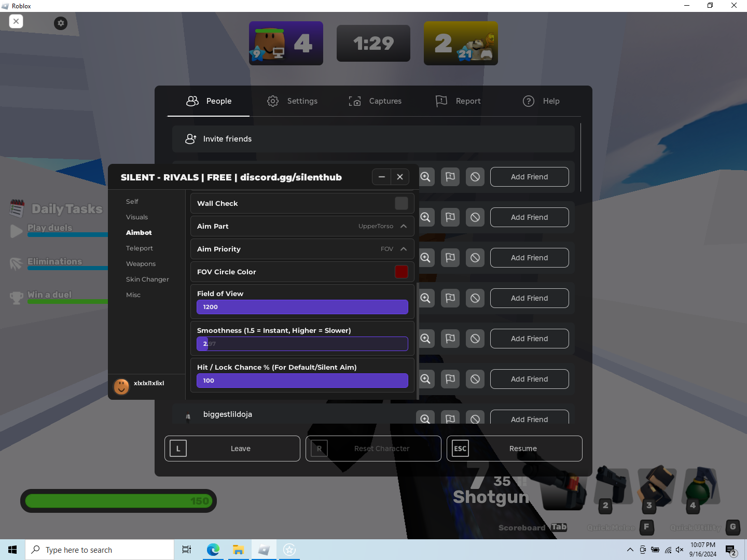The height and width of the screenshot is (560, 747).
Task: Open Task View from the taskbar
Action: click(x=187, y=550)
